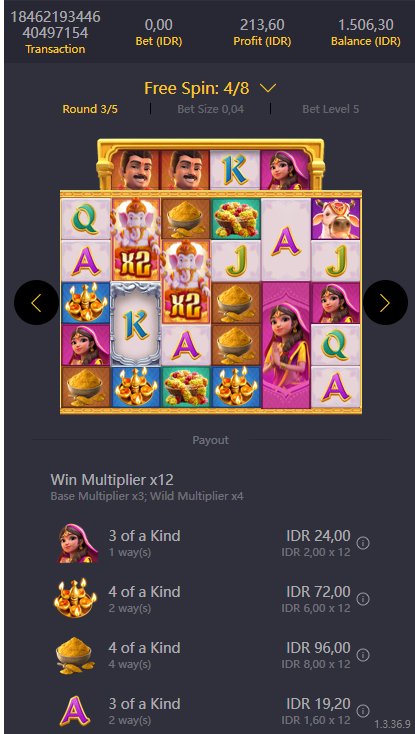
Task: Open info for the IDR 24,00 payout
Action: point(363,543)
